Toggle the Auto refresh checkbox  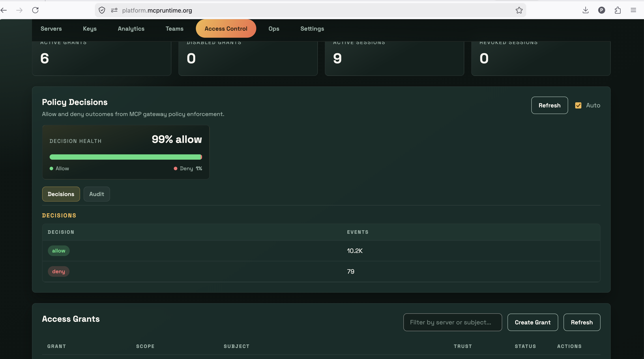tap(578, 105)
